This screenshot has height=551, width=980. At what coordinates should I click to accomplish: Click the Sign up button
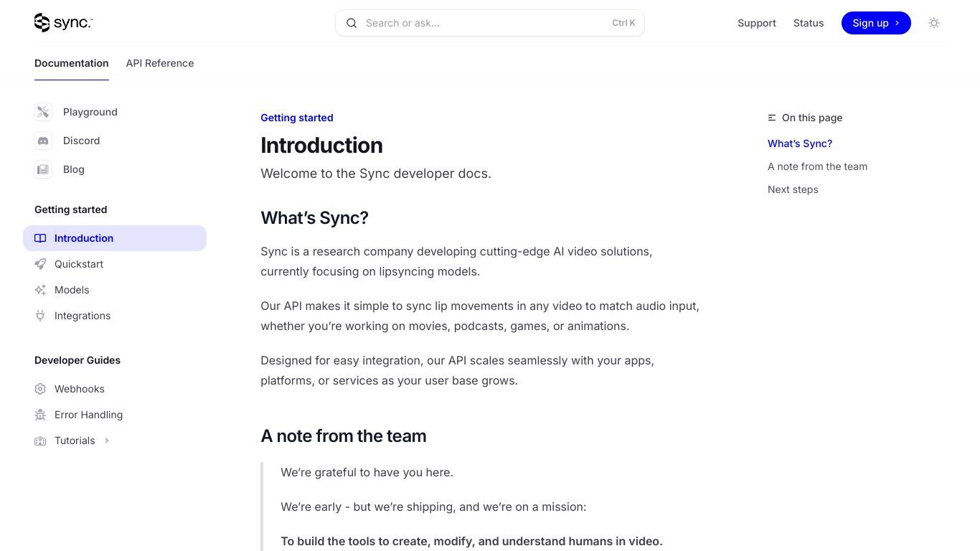(x=876, y=23)
